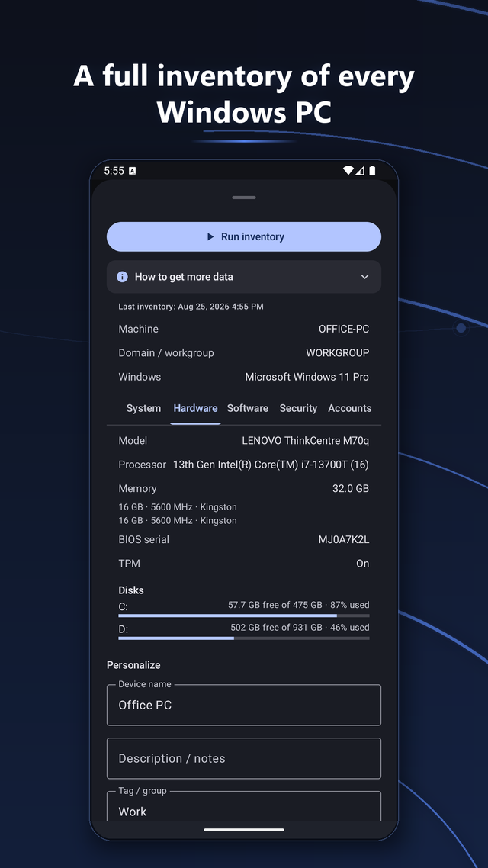Tap the 5:55 clock in status bar
Screen dimensions: 488x868
[114, 171]
